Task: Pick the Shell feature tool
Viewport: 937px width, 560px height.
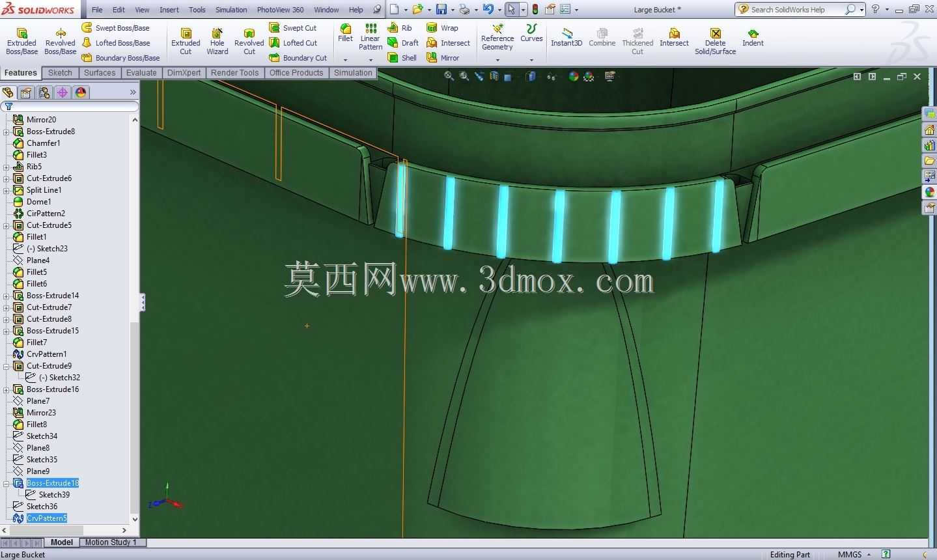Action: point(402,58)
